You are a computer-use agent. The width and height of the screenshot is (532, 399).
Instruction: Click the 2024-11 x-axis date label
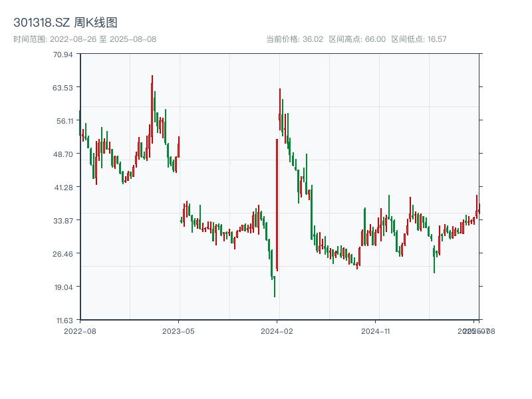(x=376, y=330)
